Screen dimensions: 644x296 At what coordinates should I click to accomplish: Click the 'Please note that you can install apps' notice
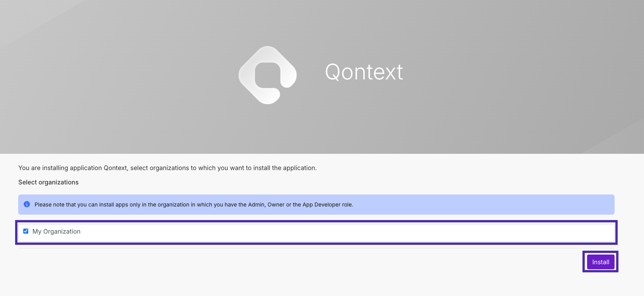[316, 205]
